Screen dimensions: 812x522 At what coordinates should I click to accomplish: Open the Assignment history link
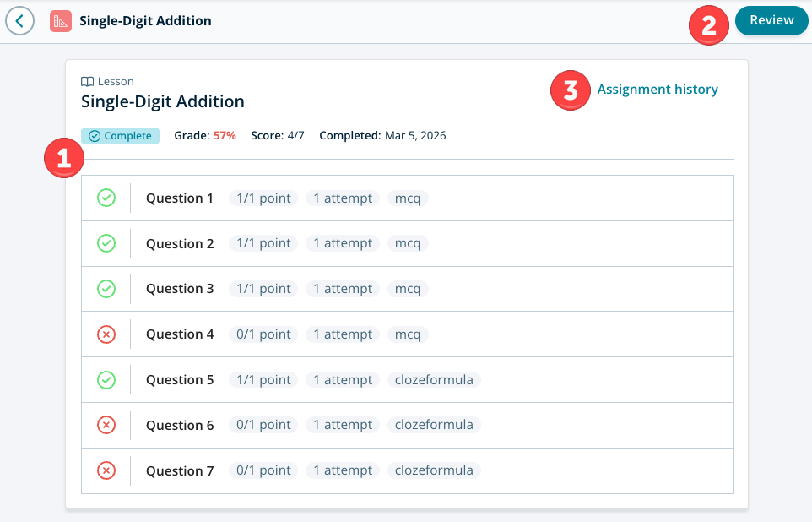point(658,90)
